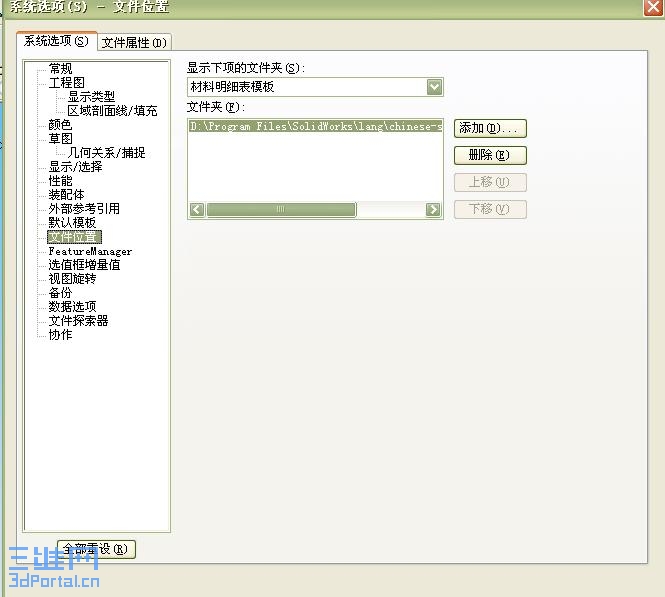The image size is (665, 597).
Task: Select 显示类型 under 工程图
Action: coord(91,96)
